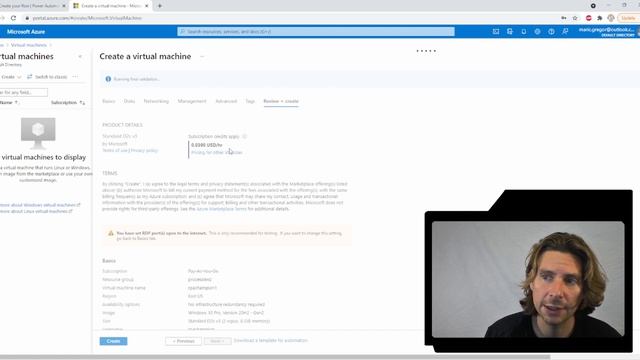Open Pricing for other VM sizes link
The width and height of the screenshot is (640, 360).
217,152
